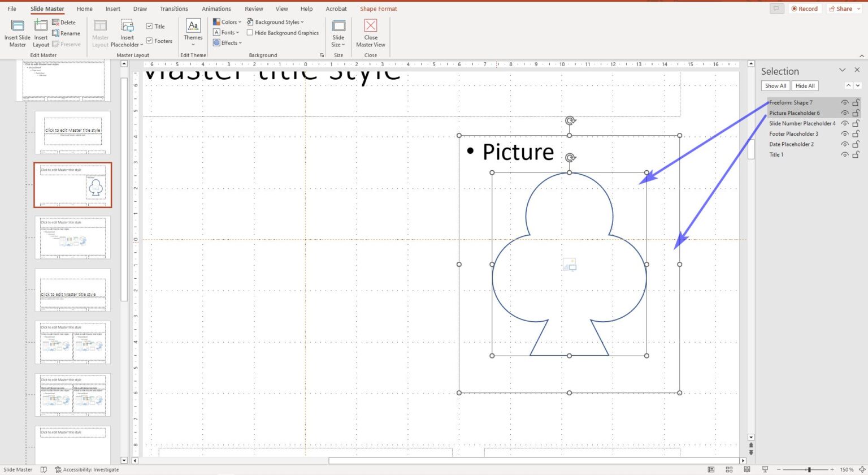Enable the Title checkbox in Master Layout
This screenshot has height=475, width=868.
150,26
